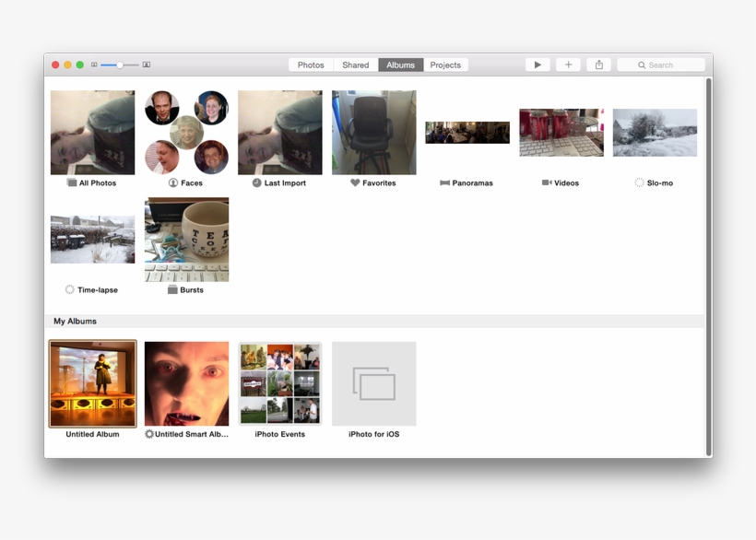756x540 pixels.
Task: Switch to the Photos tab
Action: pyautogui.click(x=311, y=65)
